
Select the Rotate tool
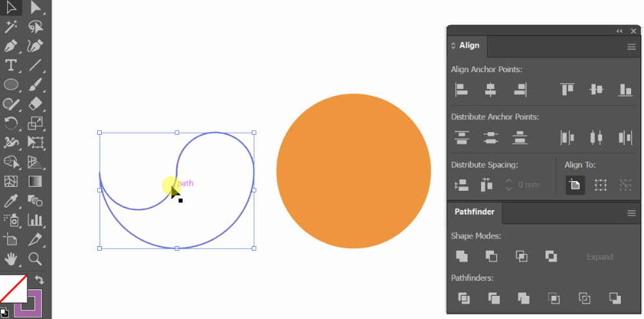point(11,123)
